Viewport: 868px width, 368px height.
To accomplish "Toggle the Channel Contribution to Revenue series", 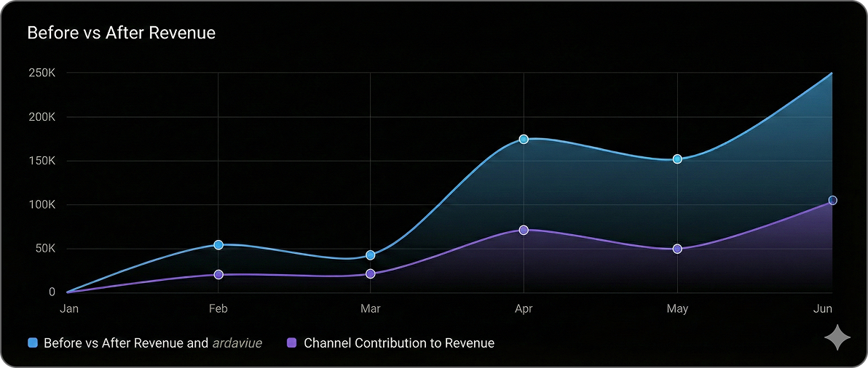I will pyautogui.click(x=398, y=343).
